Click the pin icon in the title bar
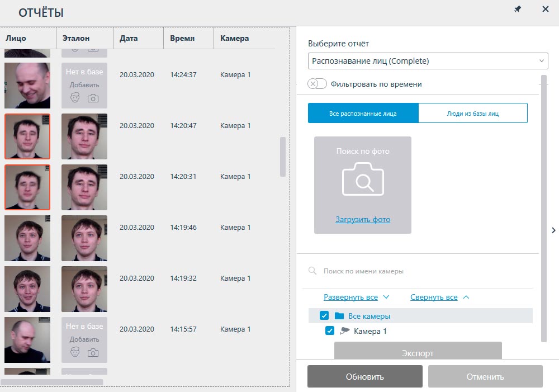The width and height of the screenshot is (559, 392). pos(518,10)
